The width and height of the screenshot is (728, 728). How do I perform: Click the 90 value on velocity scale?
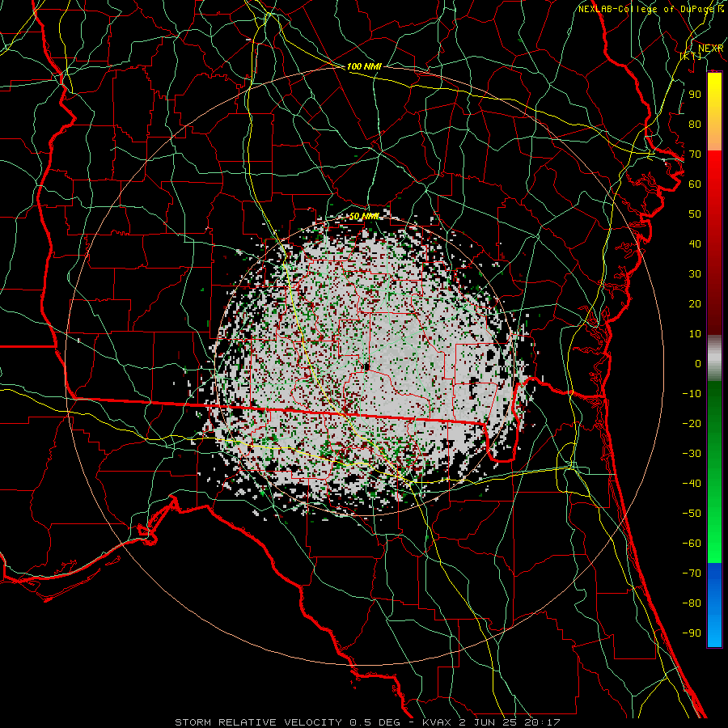point(695,95)
